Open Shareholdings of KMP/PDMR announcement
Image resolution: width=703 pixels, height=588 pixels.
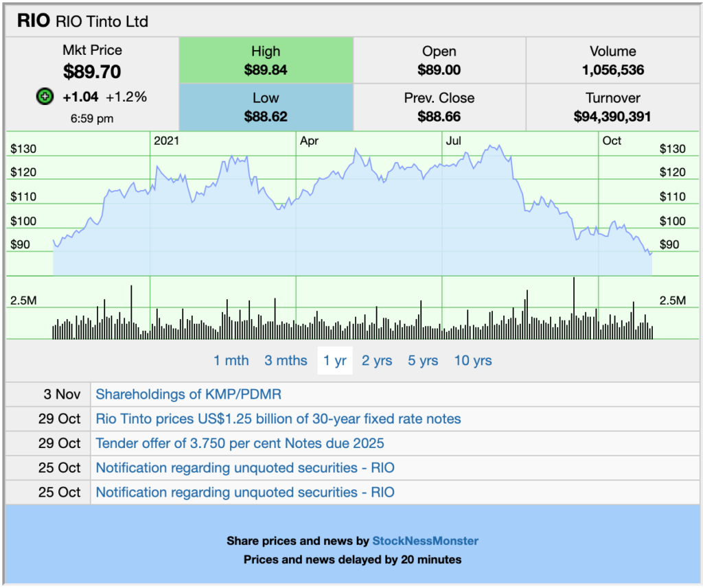pos(189,395)
